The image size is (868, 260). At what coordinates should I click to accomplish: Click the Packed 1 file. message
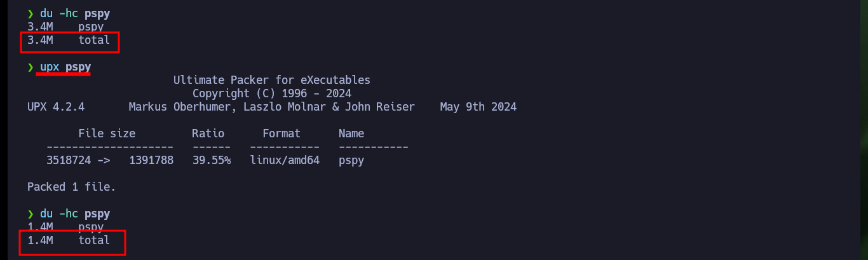[72, 187]
